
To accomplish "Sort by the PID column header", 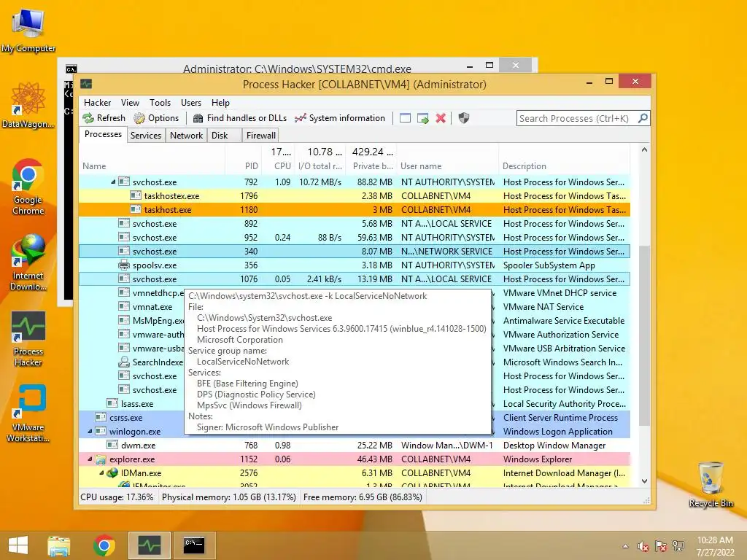I will pyautogui.click(x=243, y=166).
